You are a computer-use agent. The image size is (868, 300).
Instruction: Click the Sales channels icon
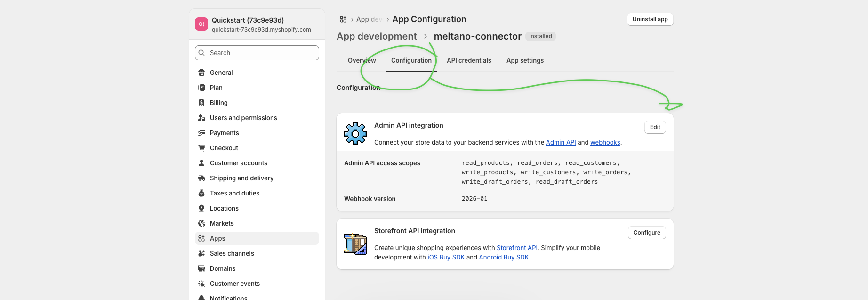click(201, 253)
